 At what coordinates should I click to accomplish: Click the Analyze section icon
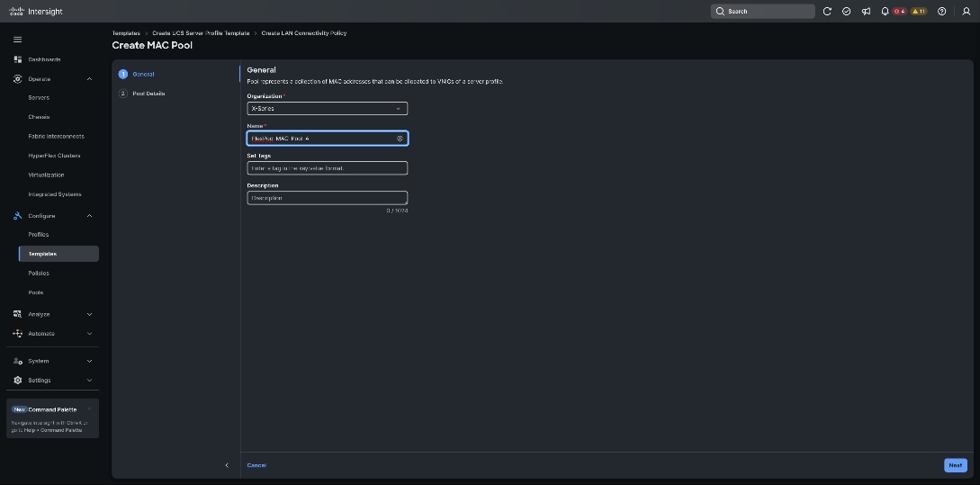[x=17, y=314]
